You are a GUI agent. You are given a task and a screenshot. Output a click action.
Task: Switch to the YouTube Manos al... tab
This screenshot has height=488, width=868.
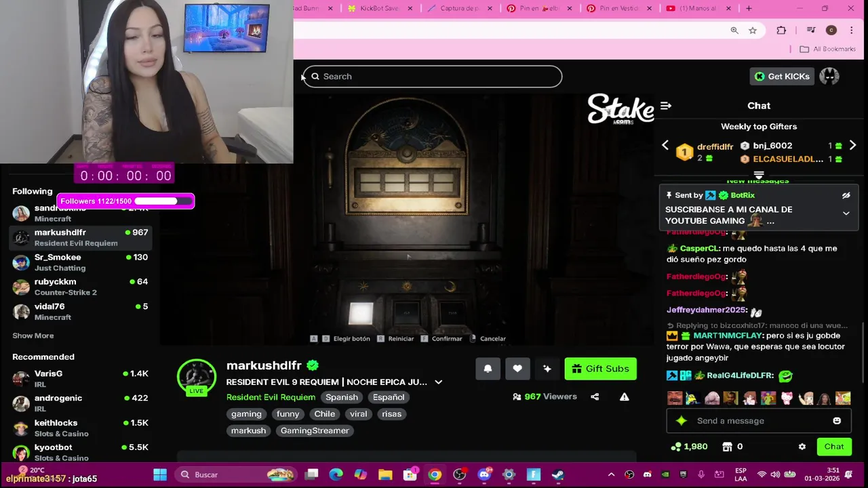pyautogui.click(x=699, y=8)
